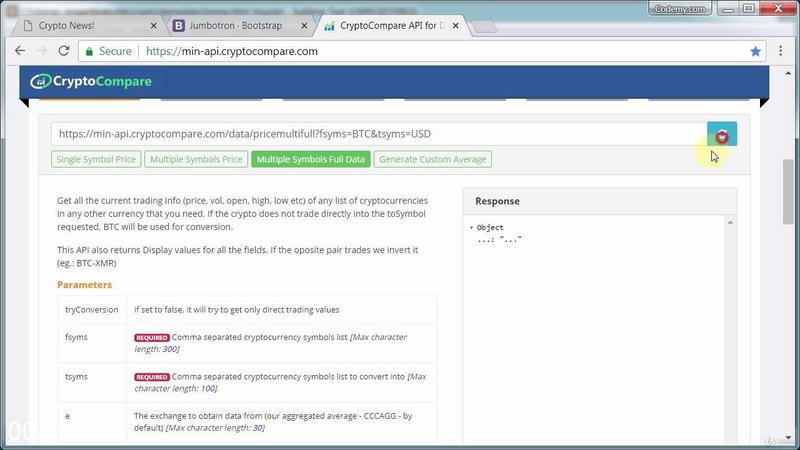
Task: Select the CryptoCompare API tab
Action: pyautogui.click(x=391, y=26)
